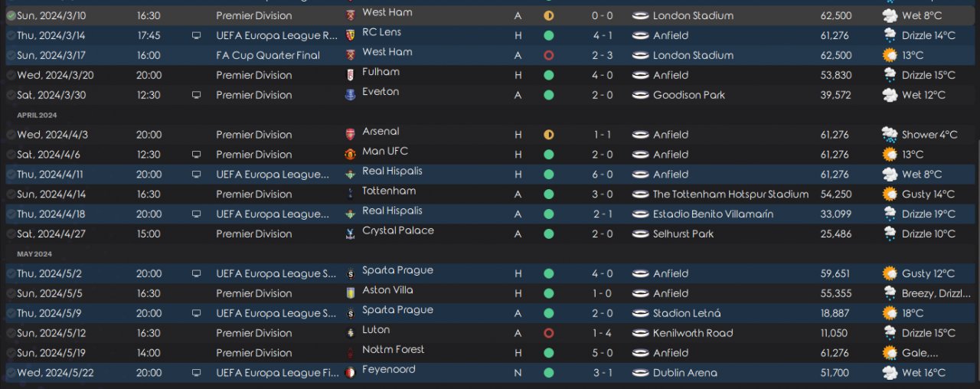Select the checkbox for Sun 2024/5/19 fixture
The height and width of the screenshot is (389, 980).
pyautogui.click(x=11, y=353)
